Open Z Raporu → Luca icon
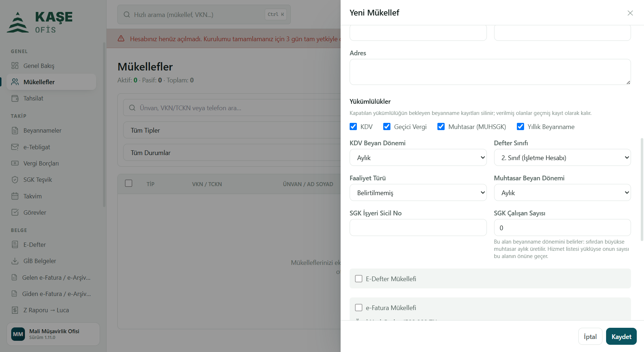The image size is (644, 352). (15, 310)
